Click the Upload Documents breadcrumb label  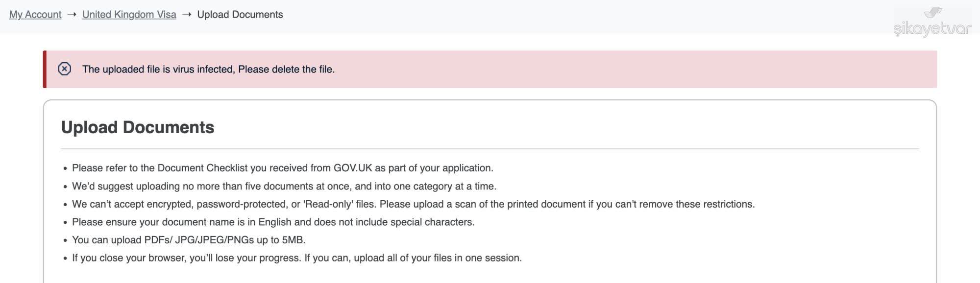click(x=240, y=15)
